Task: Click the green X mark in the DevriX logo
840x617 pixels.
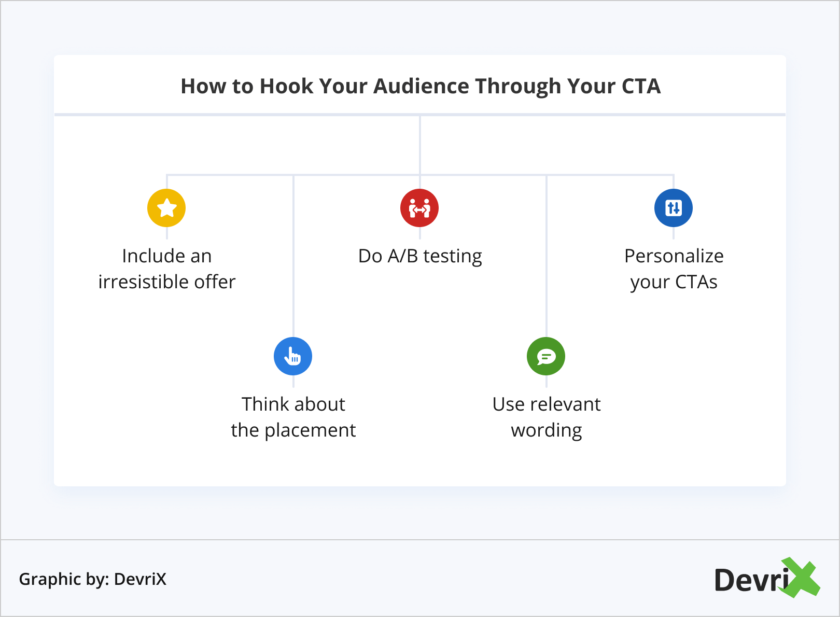Action: (x=801, y=578)
